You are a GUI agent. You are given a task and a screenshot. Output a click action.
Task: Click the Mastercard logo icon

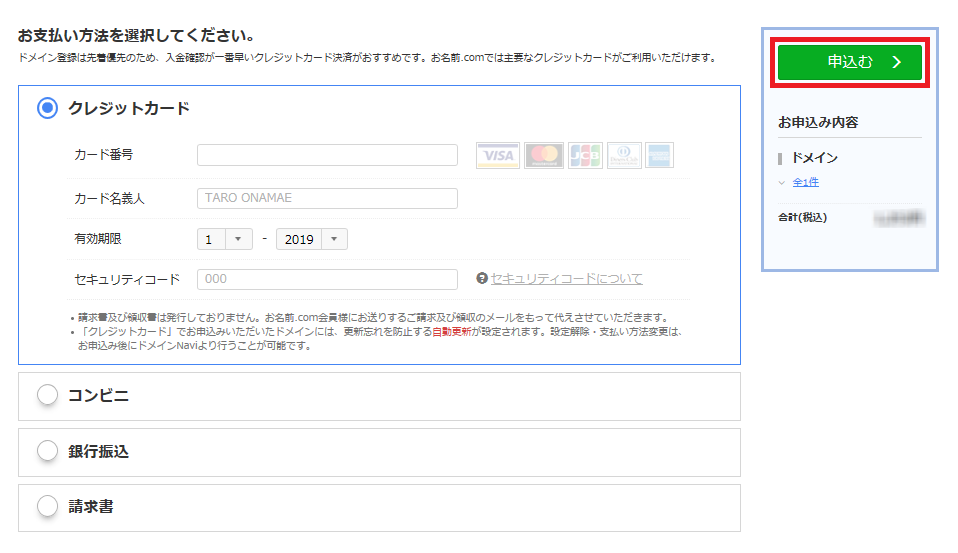544,155
